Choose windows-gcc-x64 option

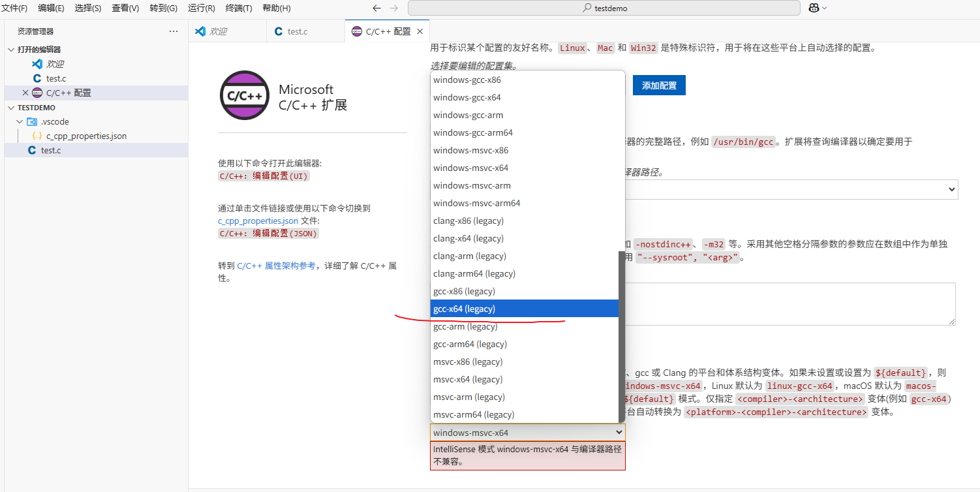tap(525, 97)
